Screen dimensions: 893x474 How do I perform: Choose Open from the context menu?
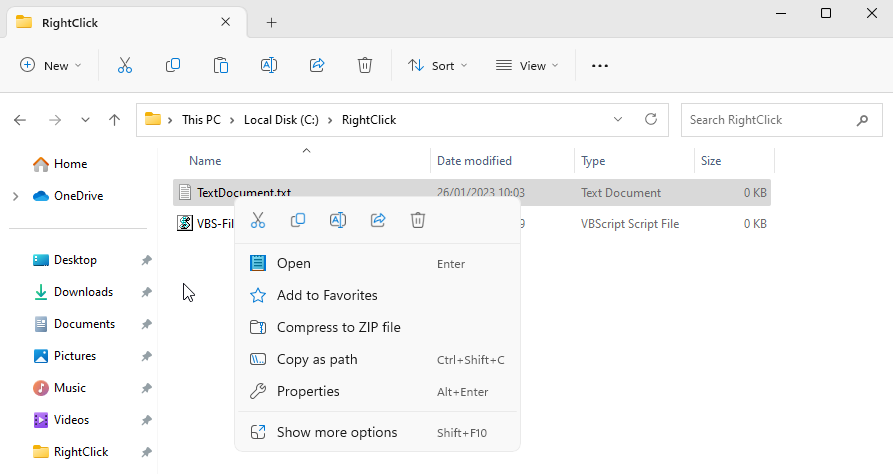(294, 263)
